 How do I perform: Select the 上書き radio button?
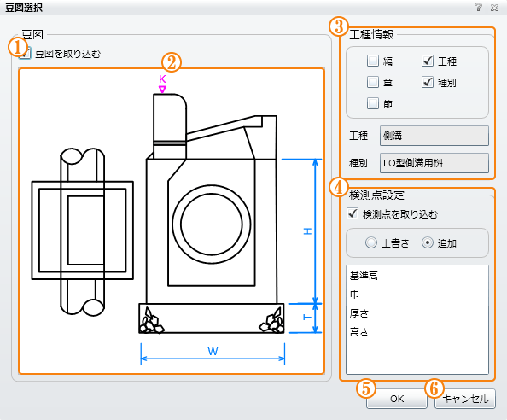click(x=371, y=242)
